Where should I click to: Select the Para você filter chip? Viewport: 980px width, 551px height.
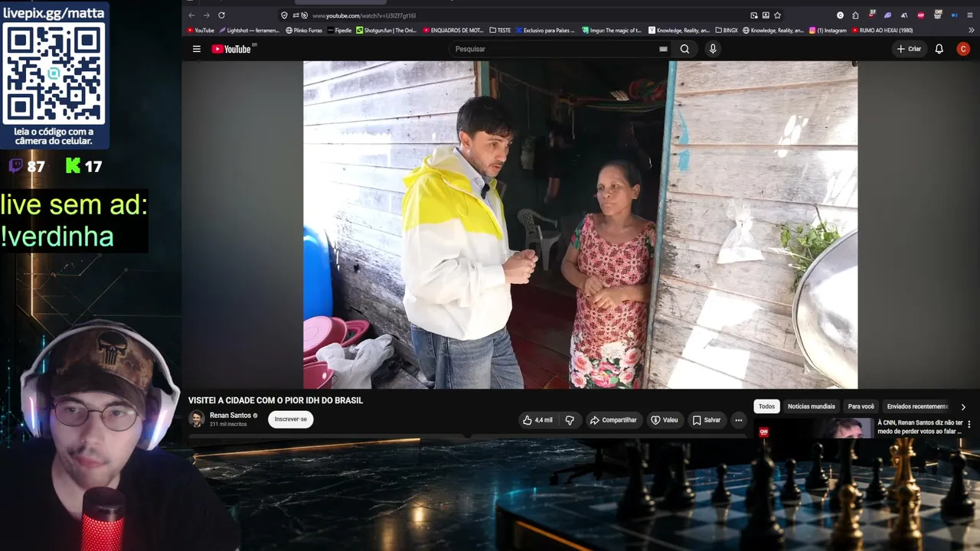[x=861, y=406]
